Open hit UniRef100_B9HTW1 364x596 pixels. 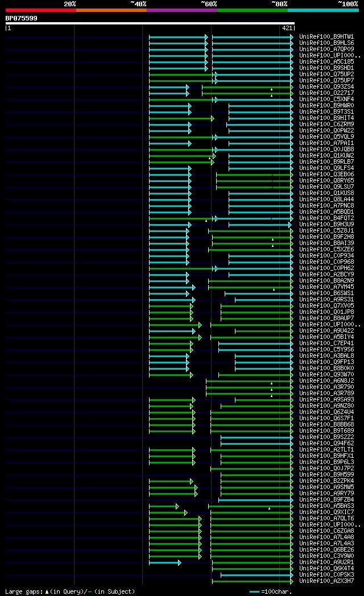point(326,37)
